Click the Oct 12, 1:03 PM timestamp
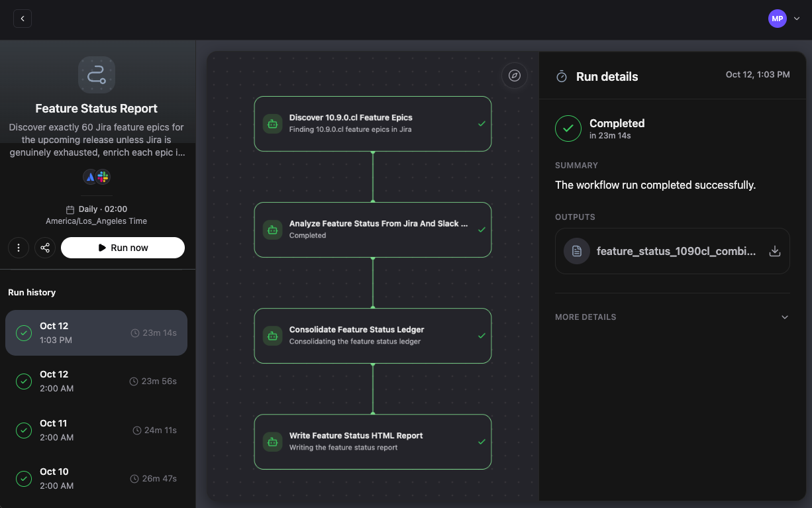The width and height of the screenshot is (812, 508). click(x=758, y=75)
